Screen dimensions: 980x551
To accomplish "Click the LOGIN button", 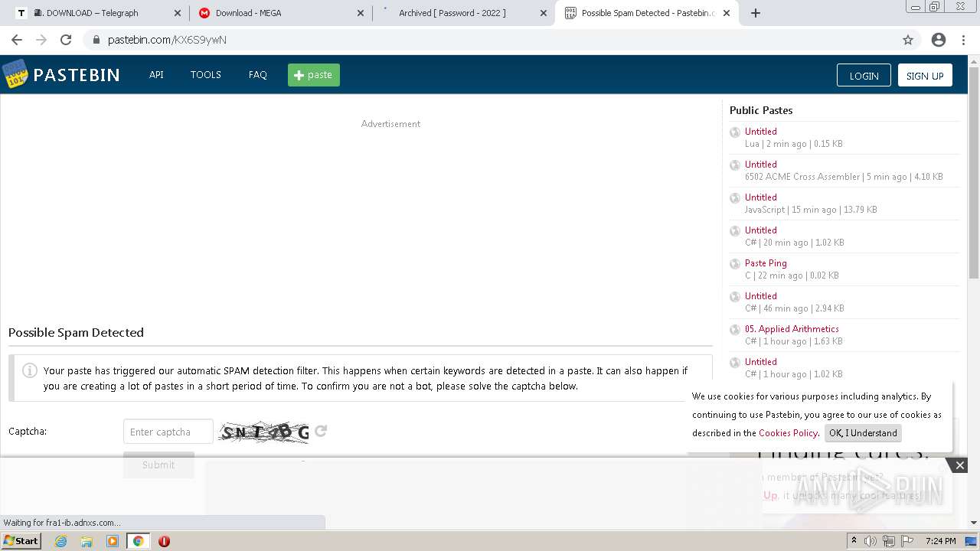I will point(864,75).
